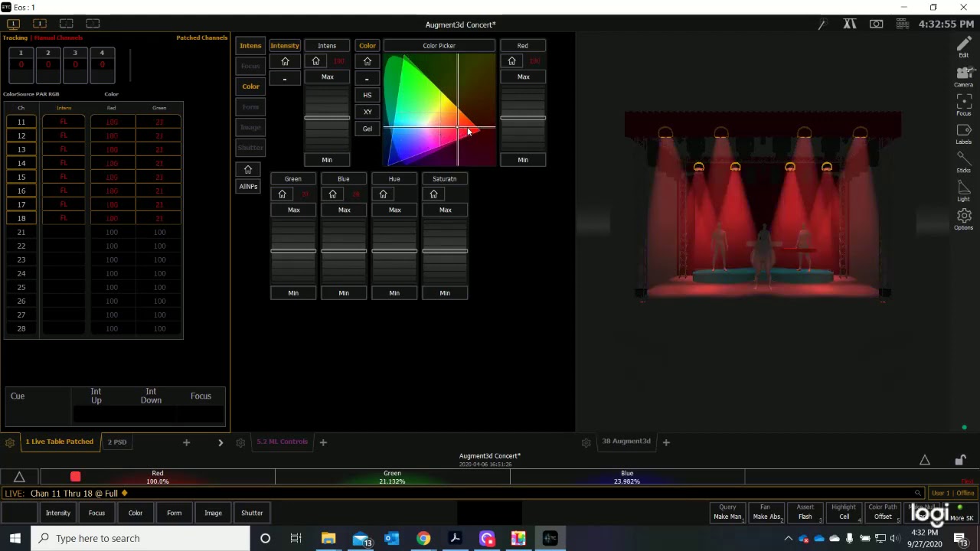Open Google Chrome from taskbar
Screen dimensions: 980x551
[x=423, y=539]
